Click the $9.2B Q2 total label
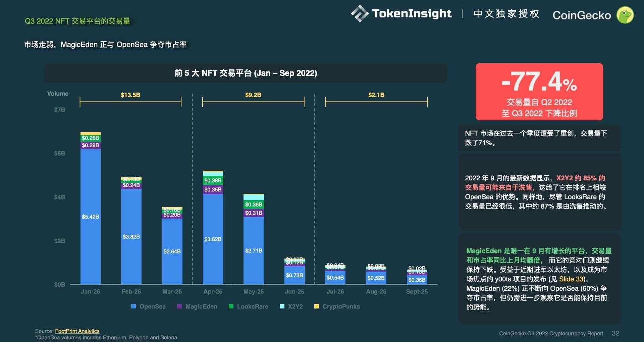The height and width of the screenshot is (342, 644). pyautogui.click(x=253, y=95)
